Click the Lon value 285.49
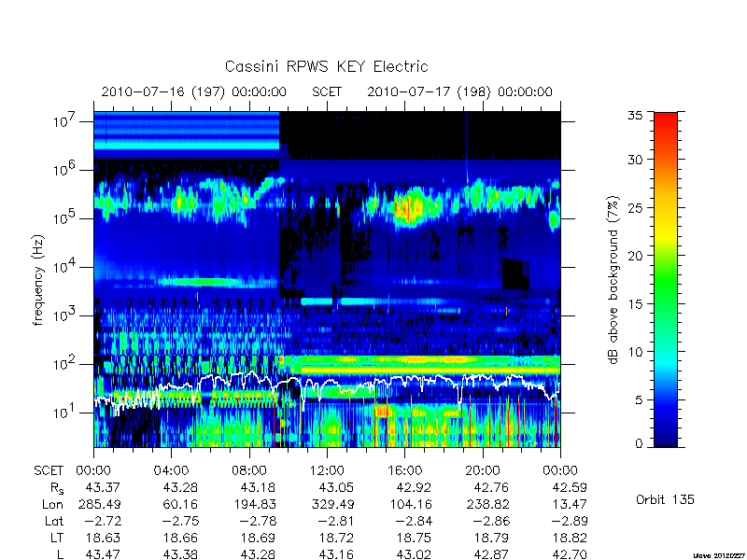Screen dimensions: 747x560 coord(99,504)
